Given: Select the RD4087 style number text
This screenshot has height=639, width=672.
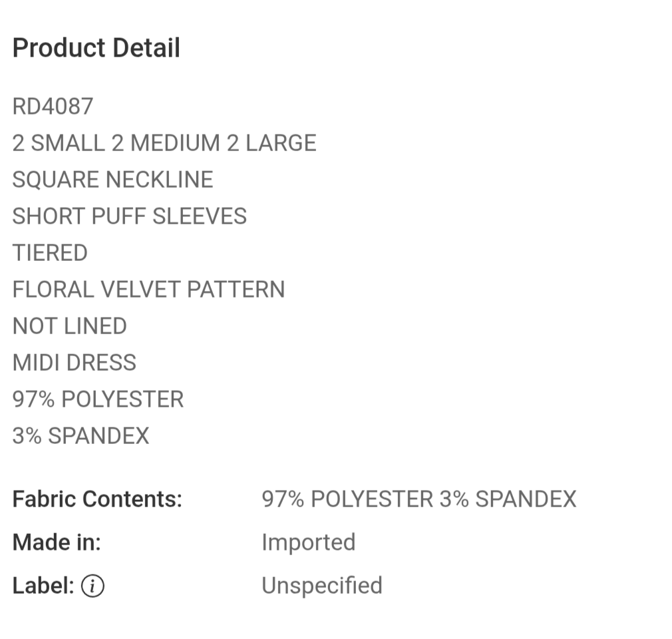Looking at the screenshot, I should point(53,106).
